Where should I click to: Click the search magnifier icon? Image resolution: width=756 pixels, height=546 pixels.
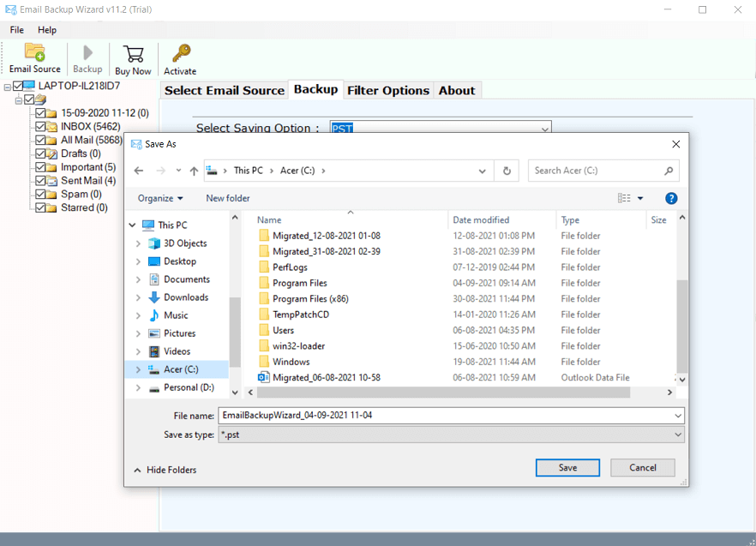click(669, 171)
